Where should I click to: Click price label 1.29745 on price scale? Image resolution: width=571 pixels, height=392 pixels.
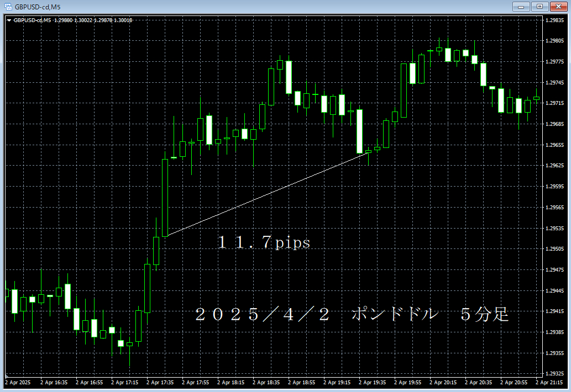(554, 83)
